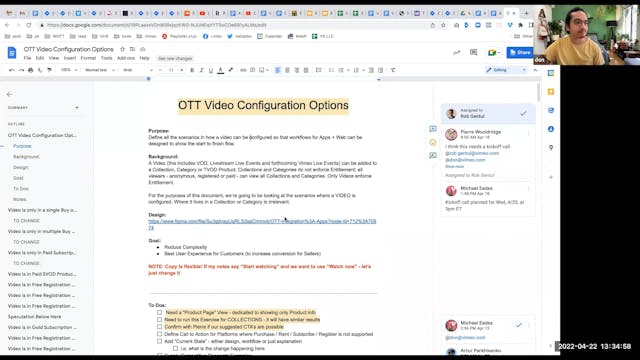Image resolution: width=640 pixels, height=360 pixels.
Task: Add a comment using the margin icon
Action: (433, 129)
